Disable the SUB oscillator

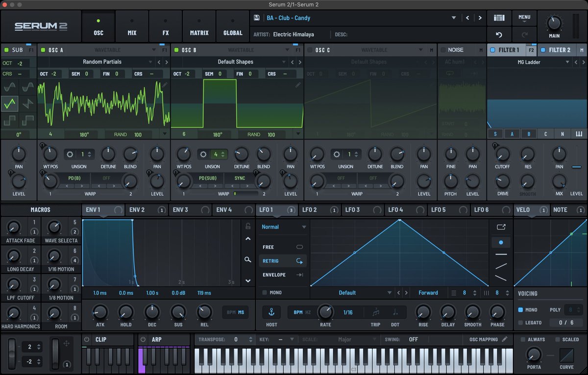[6, 50]
